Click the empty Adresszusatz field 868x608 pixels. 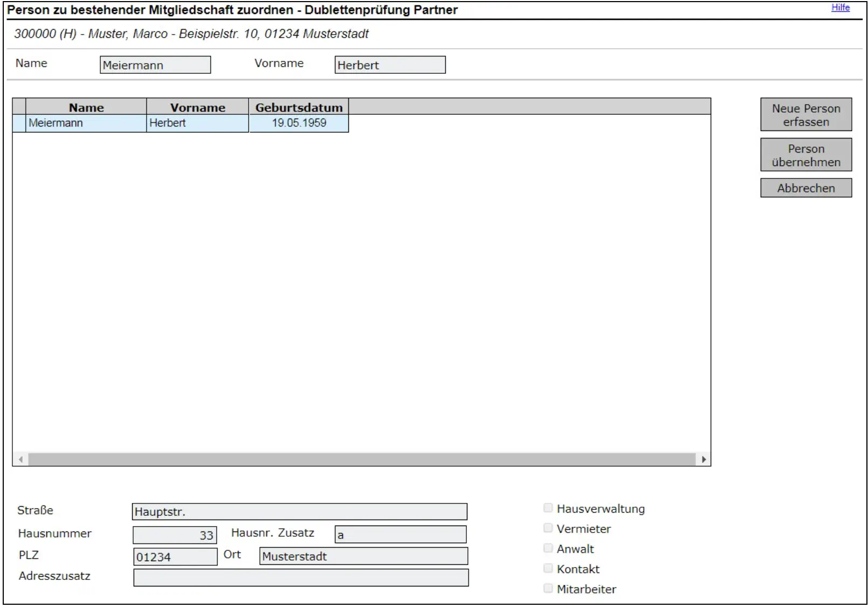[301, 578]
